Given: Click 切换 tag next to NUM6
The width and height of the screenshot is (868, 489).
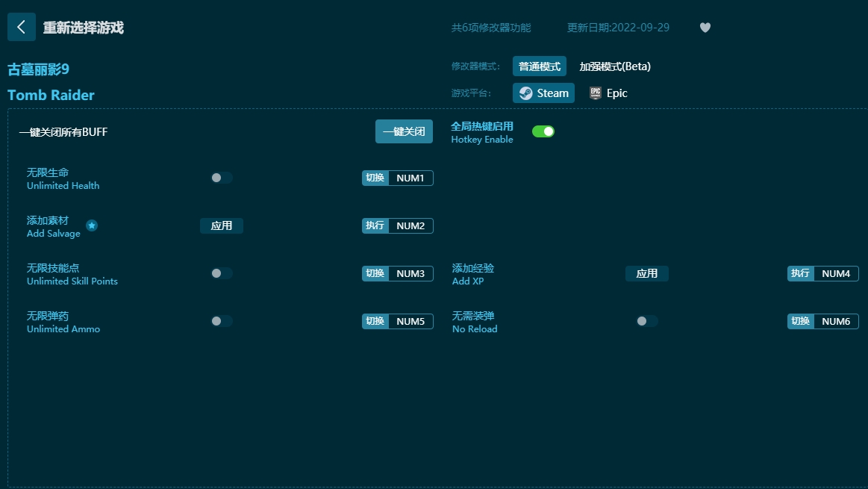Looking at the screenshot, I should pos(801,320).
